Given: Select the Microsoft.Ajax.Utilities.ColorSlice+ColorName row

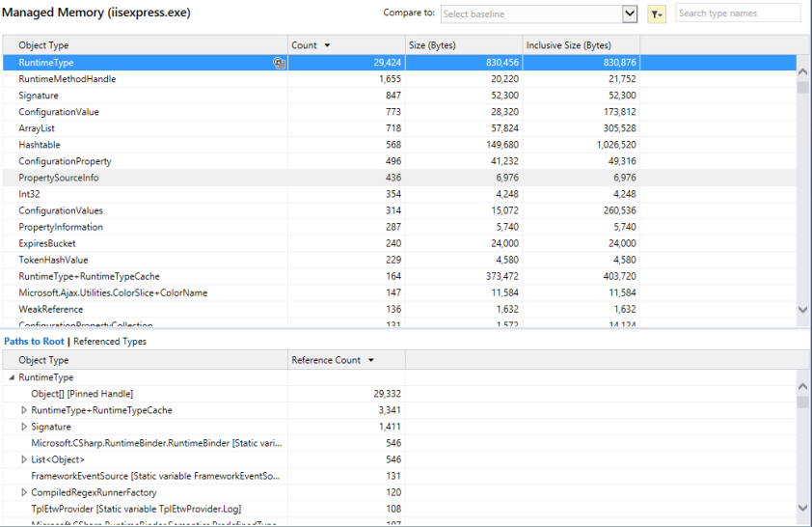Looking at the screenshot, I should (399, 292).
